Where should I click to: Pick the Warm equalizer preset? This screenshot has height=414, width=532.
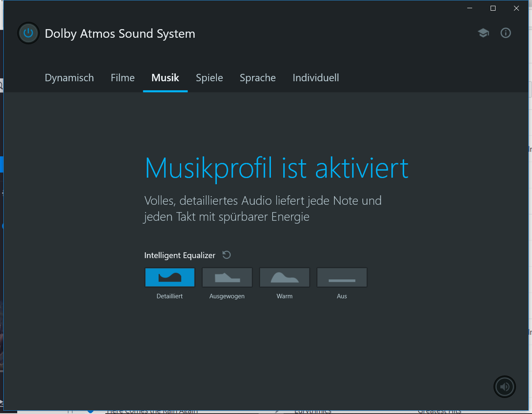[284, 277]
